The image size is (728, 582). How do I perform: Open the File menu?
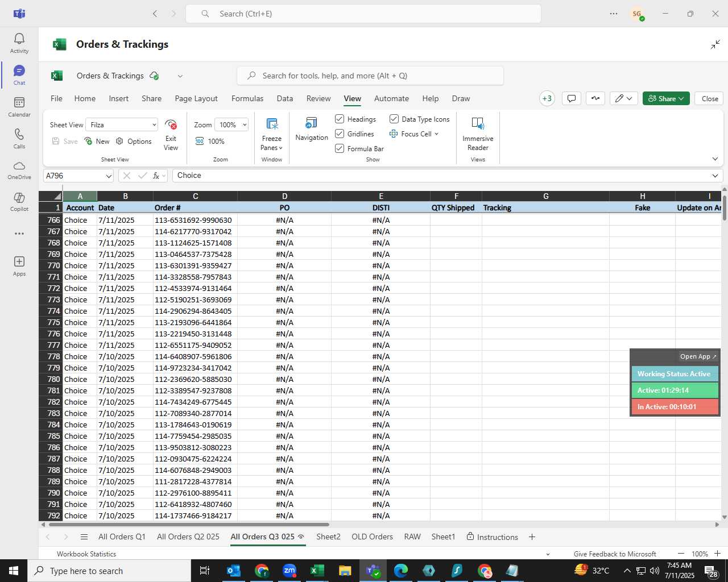56,98
